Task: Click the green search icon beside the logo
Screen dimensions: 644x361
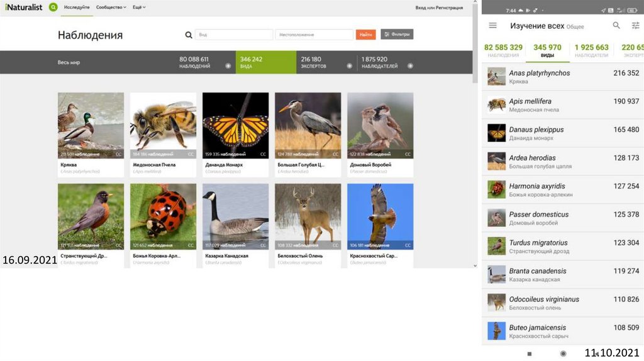Action: tap(53, 7)
